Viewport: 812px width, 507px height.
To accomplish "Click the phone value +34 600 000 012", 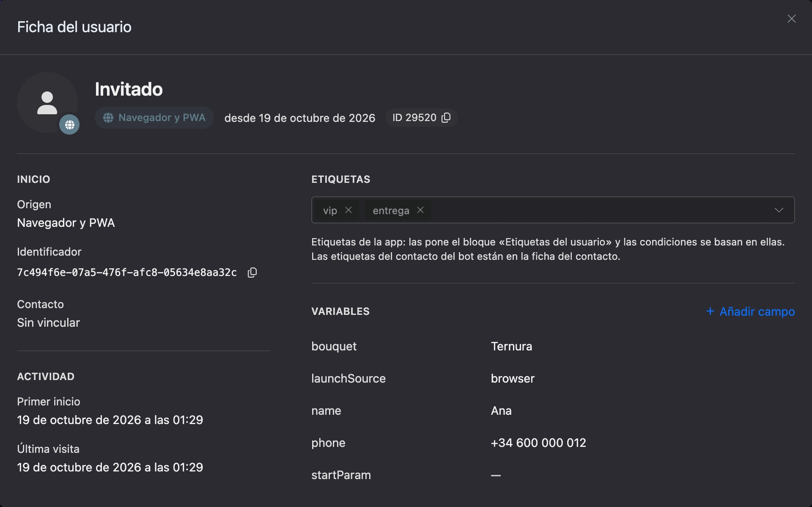I will [538, 443].
